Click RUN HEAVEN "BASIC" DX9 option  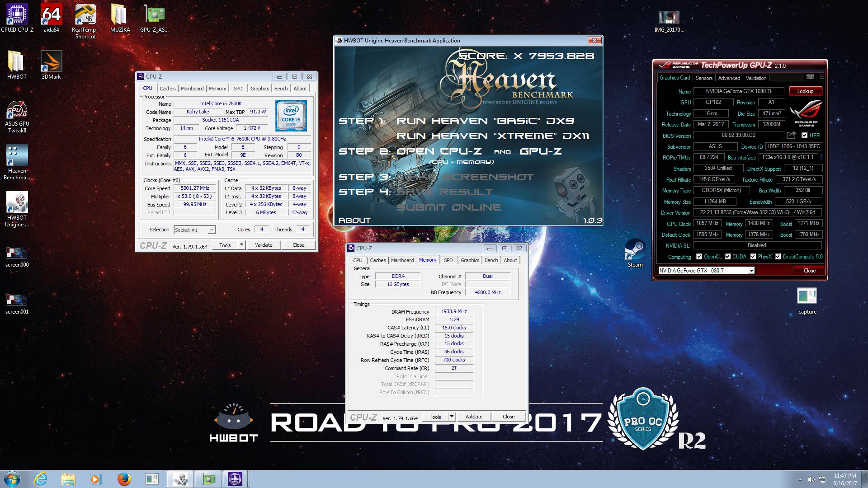485,121
